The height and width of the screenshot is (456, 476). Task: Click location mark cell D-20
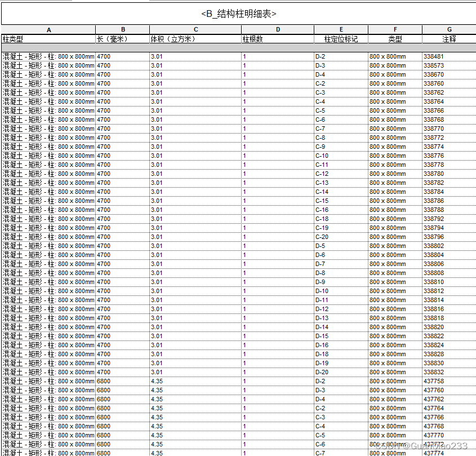[x=341, y=372]
